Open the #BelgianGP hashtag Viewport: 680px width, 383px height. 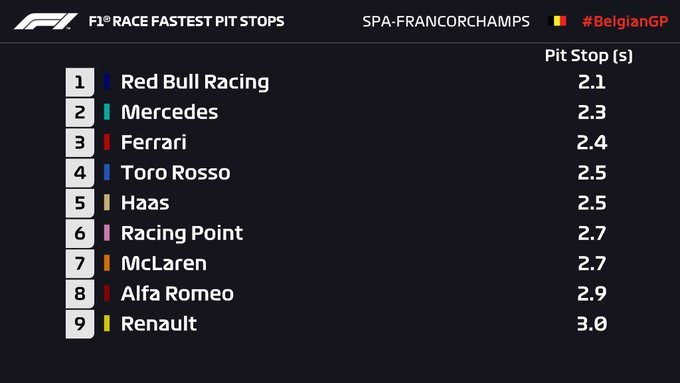[x=625, y=21]
